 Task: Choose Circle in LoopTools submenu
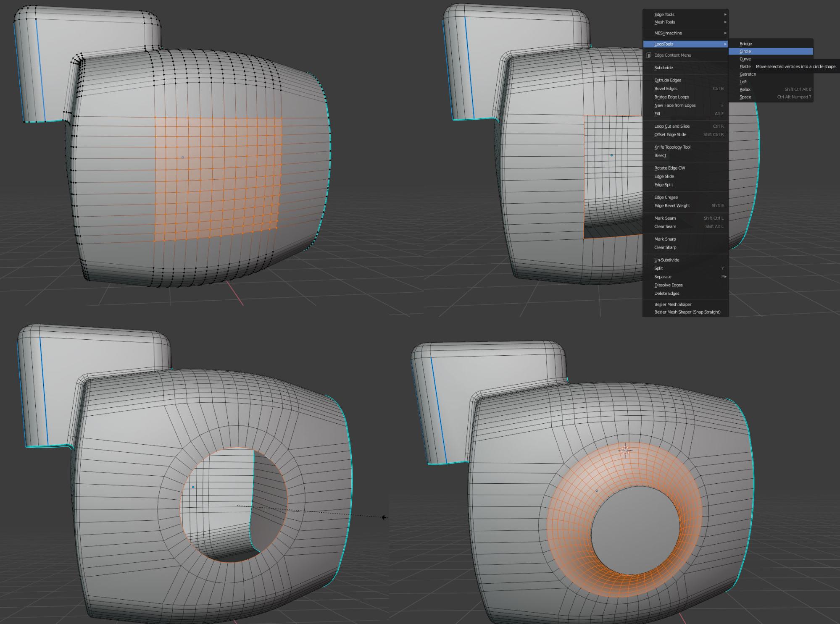coord(745,51)
